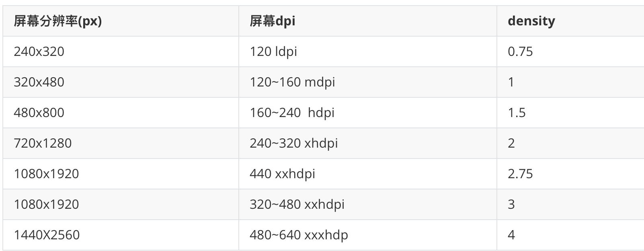This screenshot has width=644, height=251.
Task: Click the 2.75 density value
Action: click(x=520, y=174)
